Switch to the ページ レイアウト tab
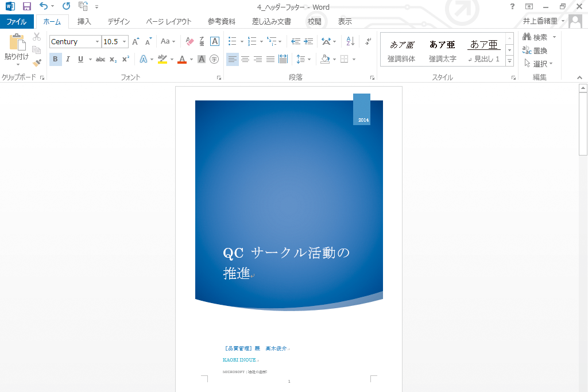Viewport: 588px width, 392px height. pos(169,21)
